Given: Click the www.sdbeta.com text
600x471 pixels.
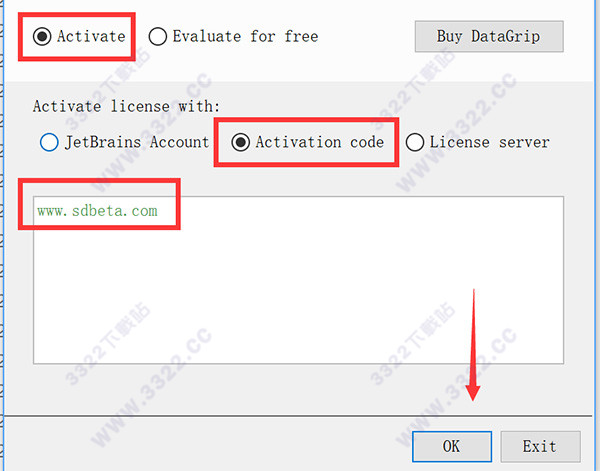Looking at the screenshot, I should coord(97,211).
